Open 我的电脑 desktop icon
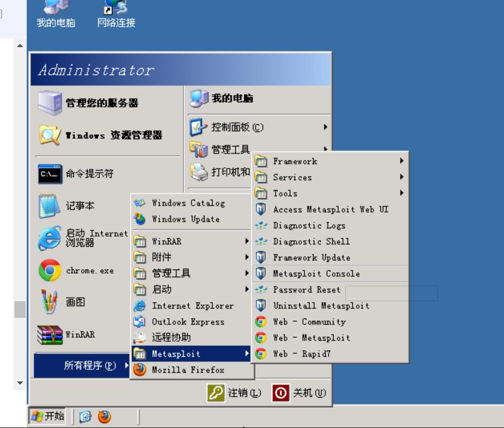The image size is (504, 428). coord(56,13)
